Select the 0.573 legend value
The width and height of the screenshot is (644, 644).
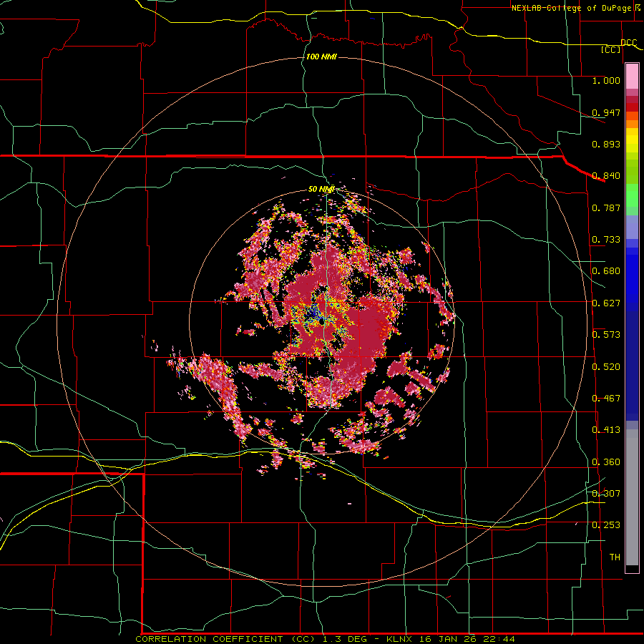pos(606,335)
